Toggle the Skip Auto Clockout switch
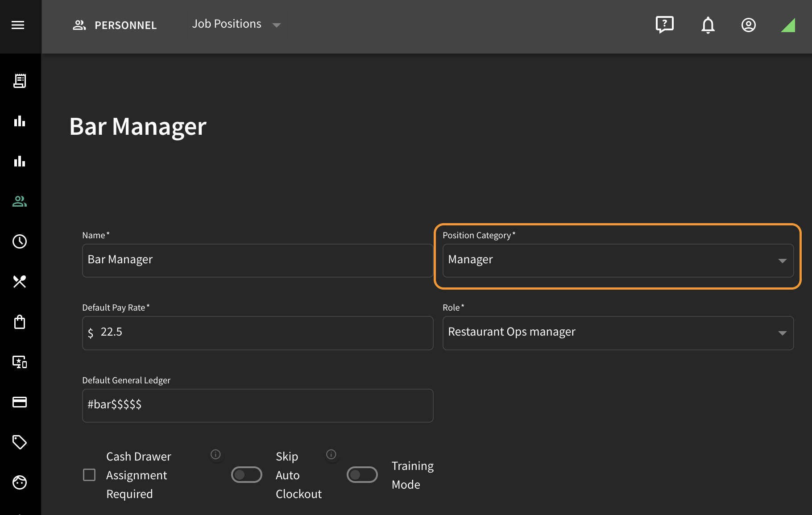Screen dimensions: 812x515 pos(246,475)
